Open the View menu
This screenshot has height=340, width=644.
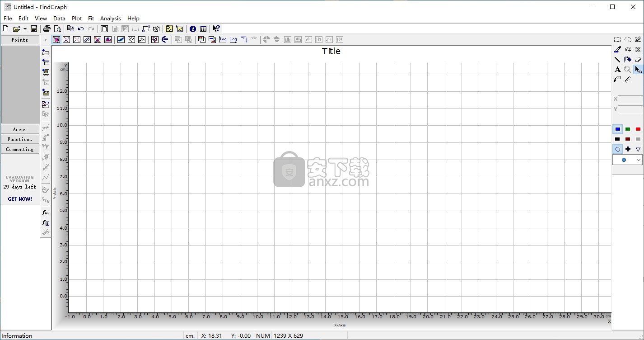[41, 18]
